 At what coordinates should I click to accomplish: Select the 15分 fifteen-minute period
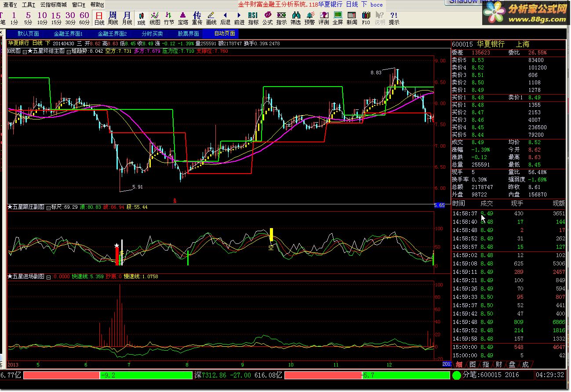pos(56,18)
